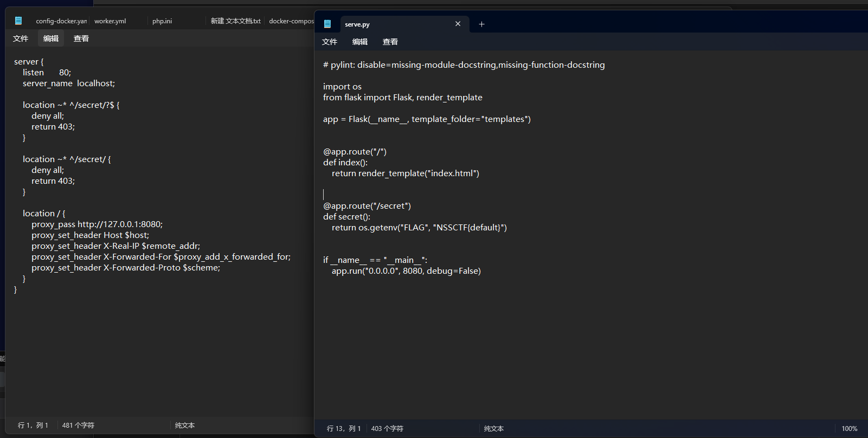Click the highlighted 编辑 menu in nginx config window

pyautogui.click(x=51, y=38)
